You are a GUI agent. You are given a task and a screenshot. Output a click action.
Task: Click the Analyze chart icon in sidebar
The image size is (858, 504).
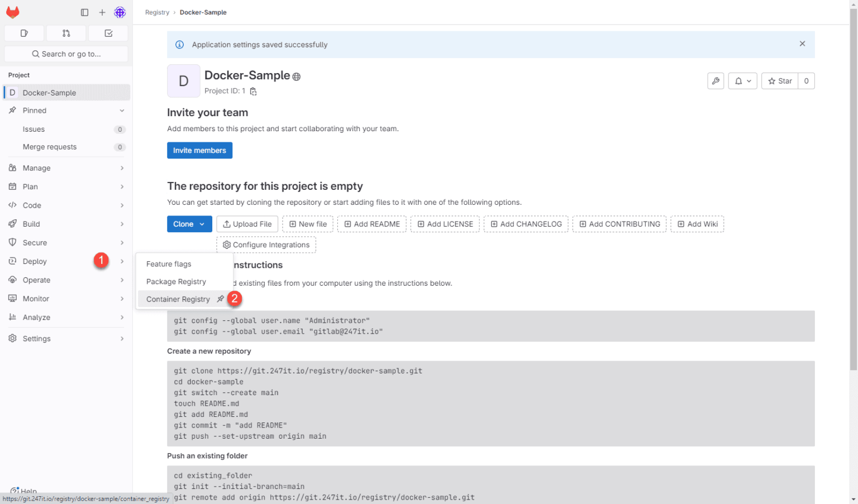12,317
